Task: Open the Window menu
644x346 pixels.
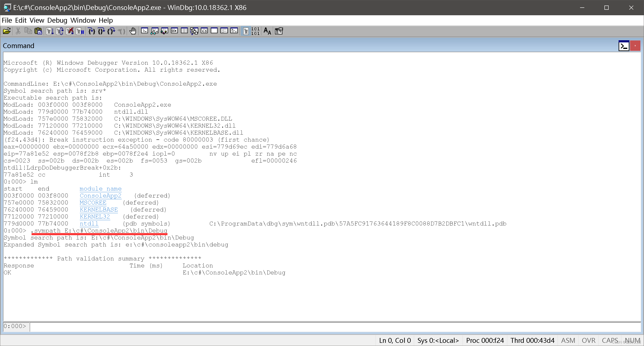Action: (x=83, y=20)
